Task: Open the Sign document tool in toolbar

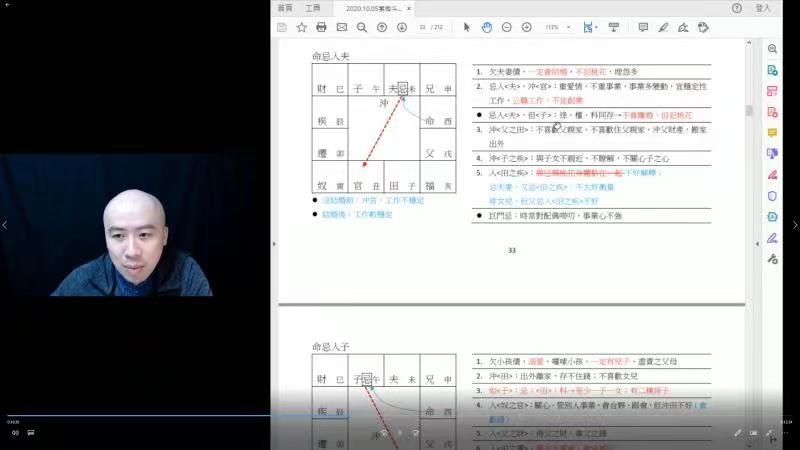Action: coord(683,28)
